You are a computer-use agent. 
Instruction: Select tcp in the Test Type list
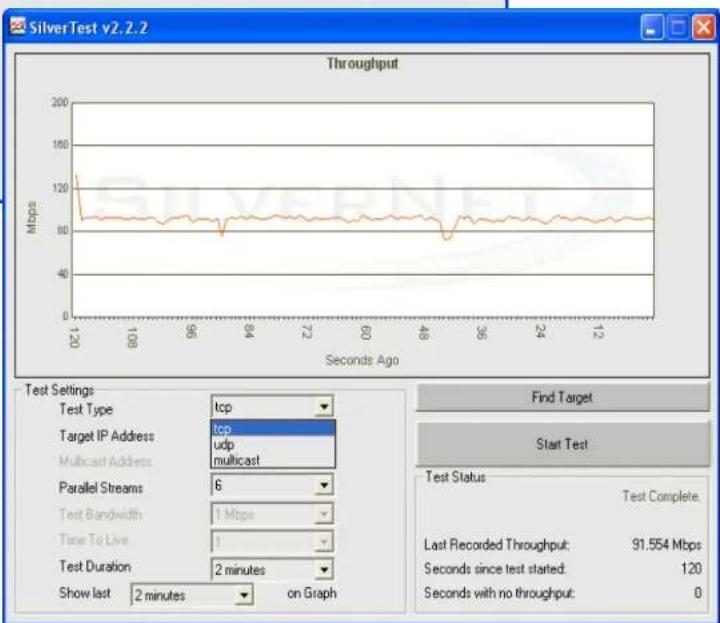tap(273, 428)
